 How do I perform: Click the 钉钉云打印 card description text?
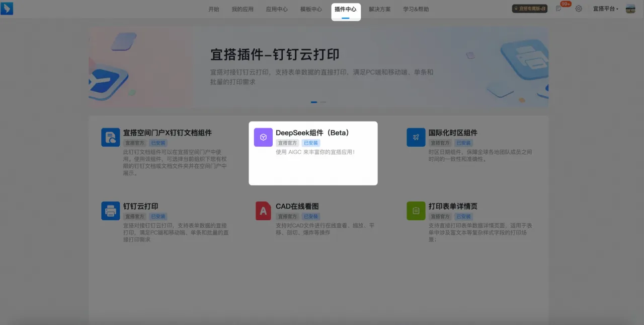point(176,232)
